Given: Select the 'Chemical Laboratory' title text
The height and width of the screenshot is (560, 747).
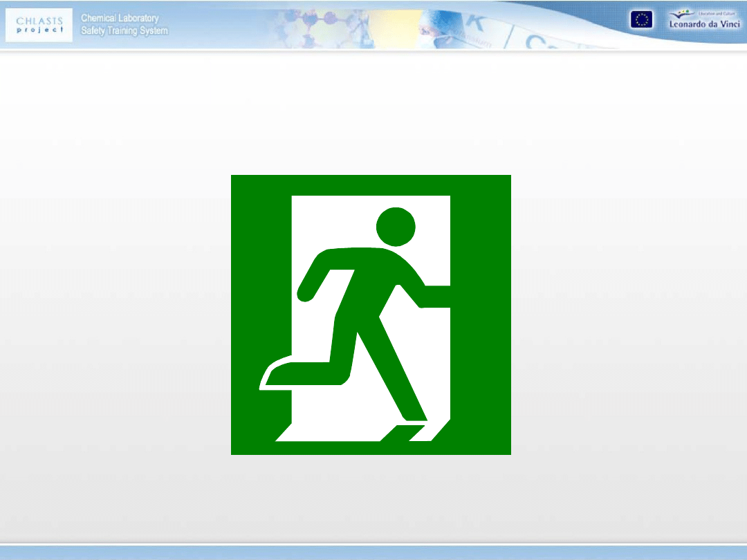Looking at the screenshot, I should 120,18.
